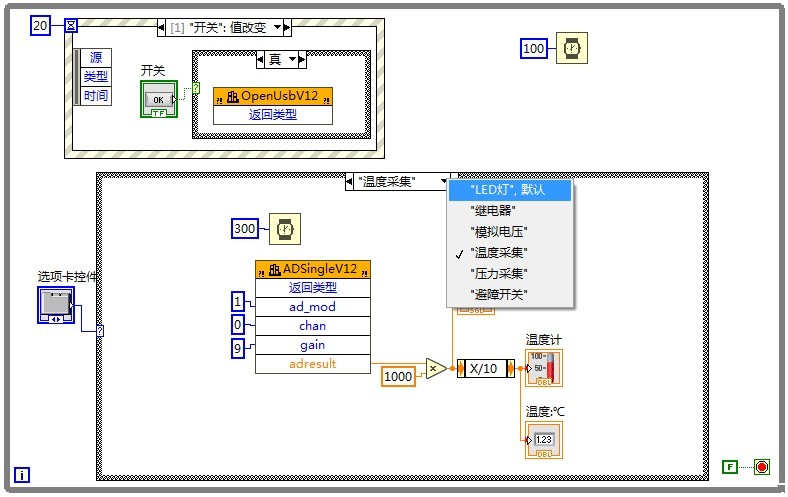
Task: Click the 100 ms wait timer icon
Action: pos(572,48)
